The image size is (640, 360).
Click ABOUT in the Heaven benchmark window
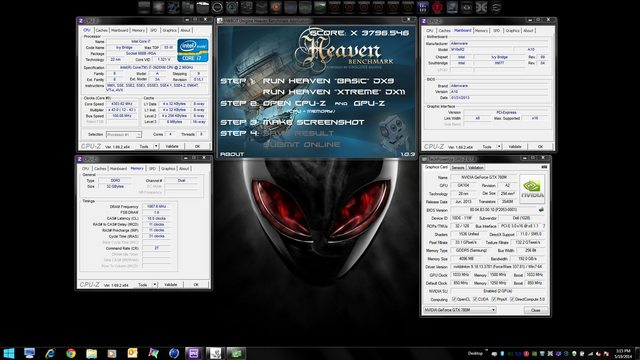coord(232,154)
